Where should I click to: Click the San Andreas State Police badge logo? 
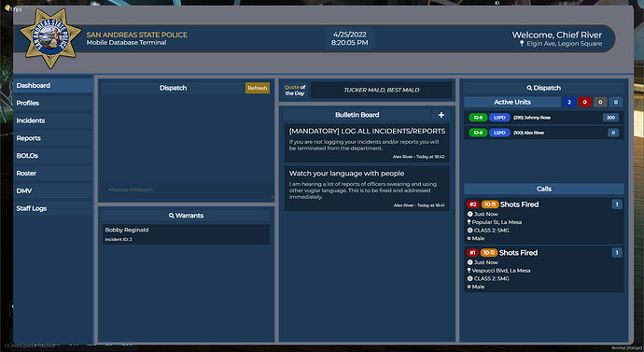(x=50, y=38)
